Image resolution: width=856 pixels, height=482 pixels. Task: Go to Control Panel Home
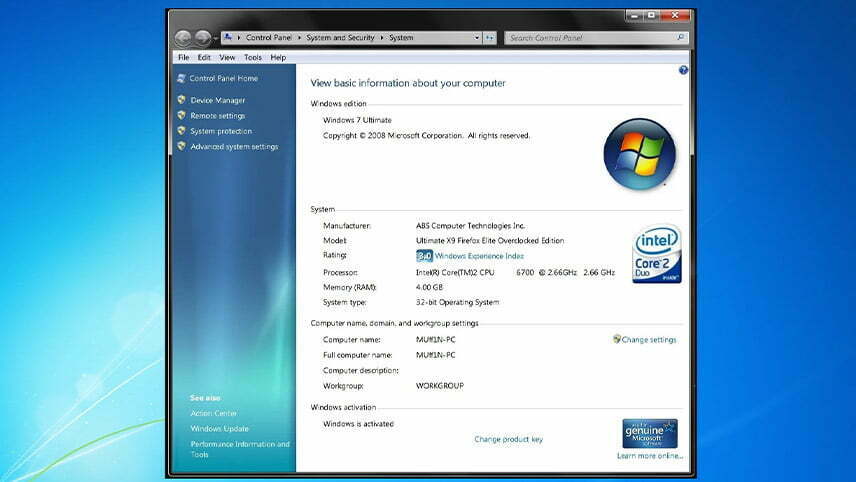pos(223,79)
